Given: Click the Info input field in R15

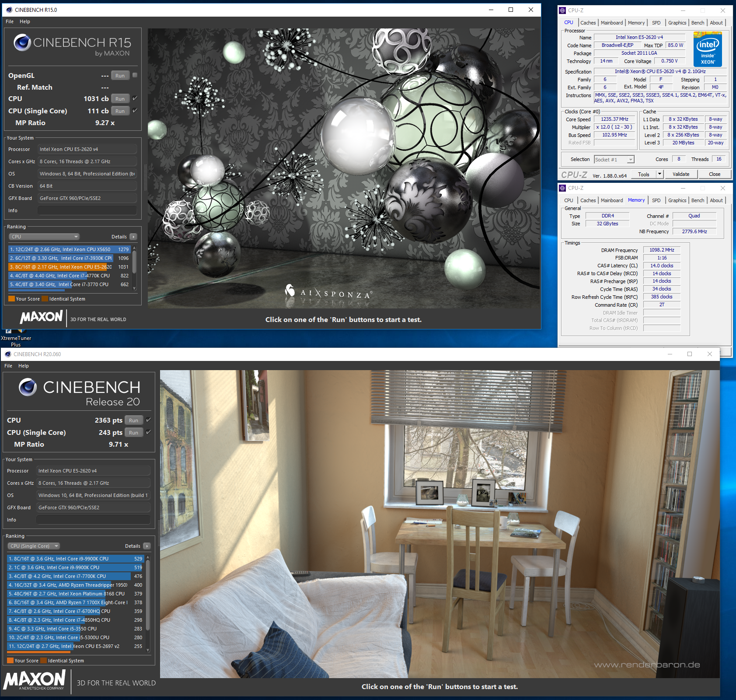Looking at the screenshot, I should (x=87, y=210).
